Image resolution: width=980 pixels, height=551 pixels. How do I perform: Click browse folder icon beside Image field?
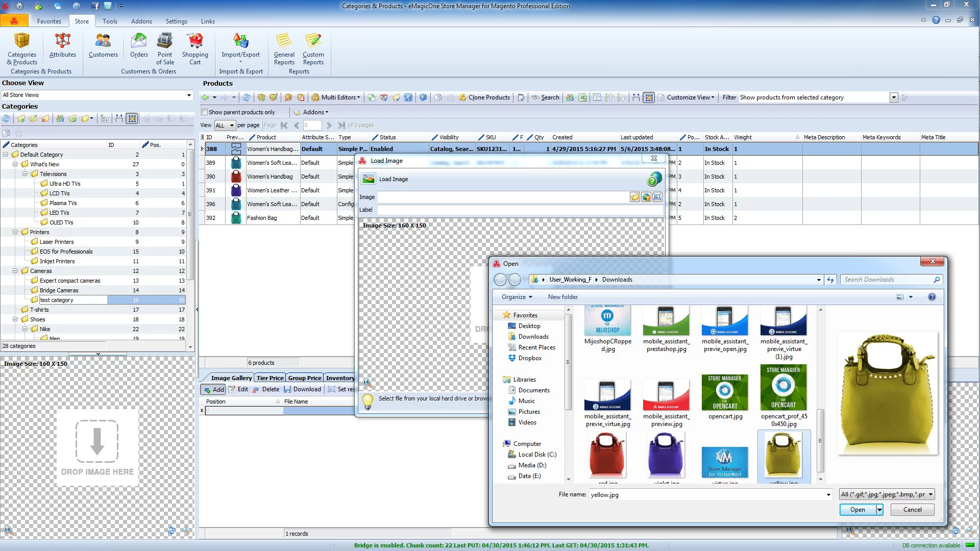pyautogui.click(x=634, y=197)
